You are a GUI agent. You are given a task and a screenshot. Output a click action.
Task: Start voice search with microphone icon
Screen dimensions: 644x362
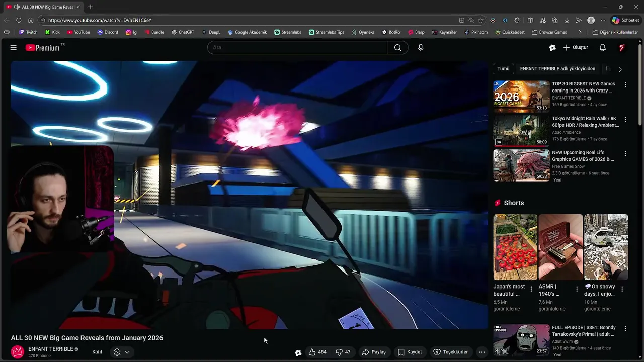click(x=421, y=47)
